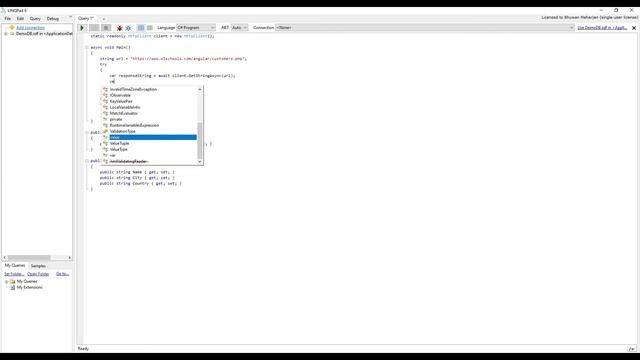Expand the My Queries folder tree node

[6, 282]
